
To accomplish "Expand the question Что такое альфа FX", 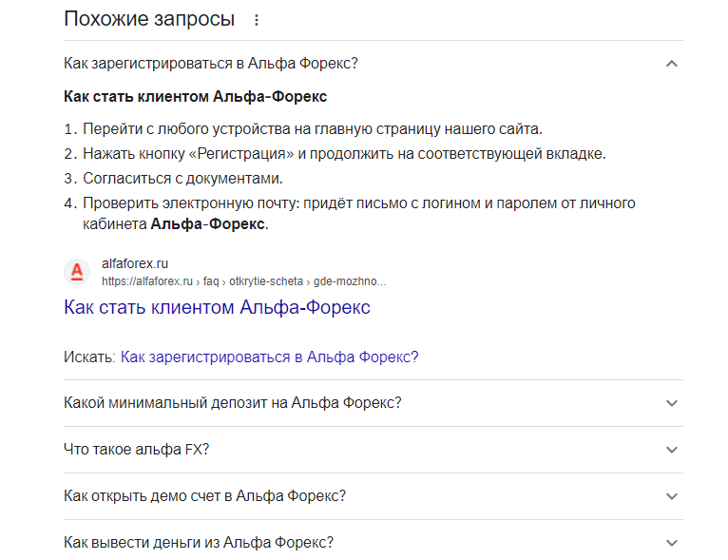I will [373, 450].
